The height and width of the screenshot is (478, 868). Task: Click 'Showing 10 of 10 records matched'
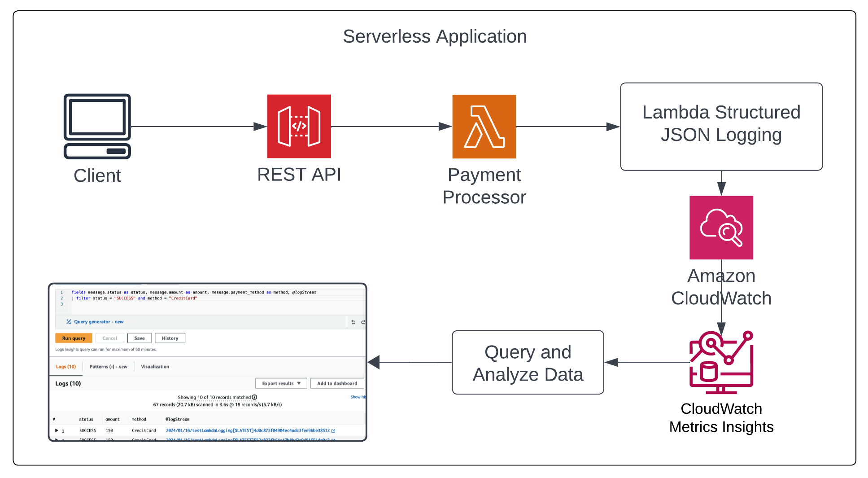214,397
